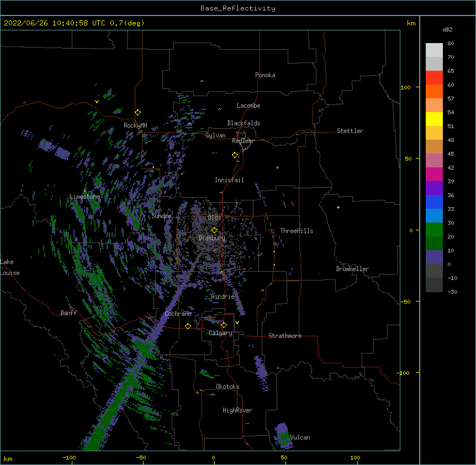Click the yellow diamond marker below RedDeer
The height and width of the screenshot is (465, 476).
[x=235, y=155]
